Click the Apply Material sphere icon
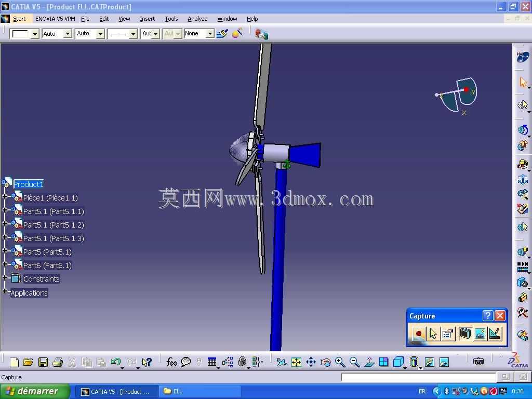 [237, 33]
